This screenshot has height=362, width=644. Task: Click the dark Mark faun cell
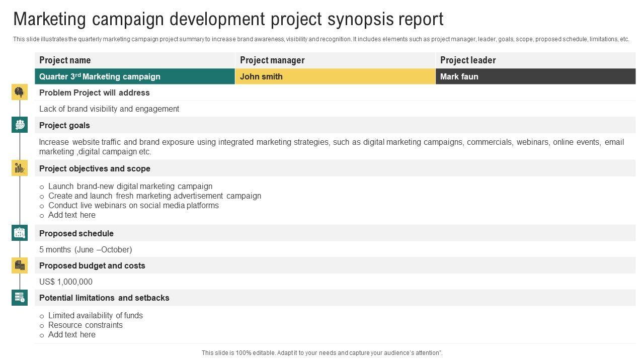tap(535, 76)
